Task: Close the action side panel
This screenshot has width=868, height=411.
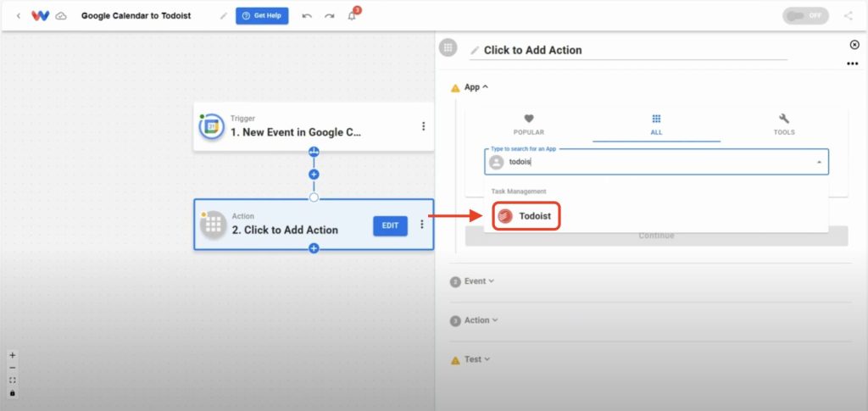Action: point(854,45)
